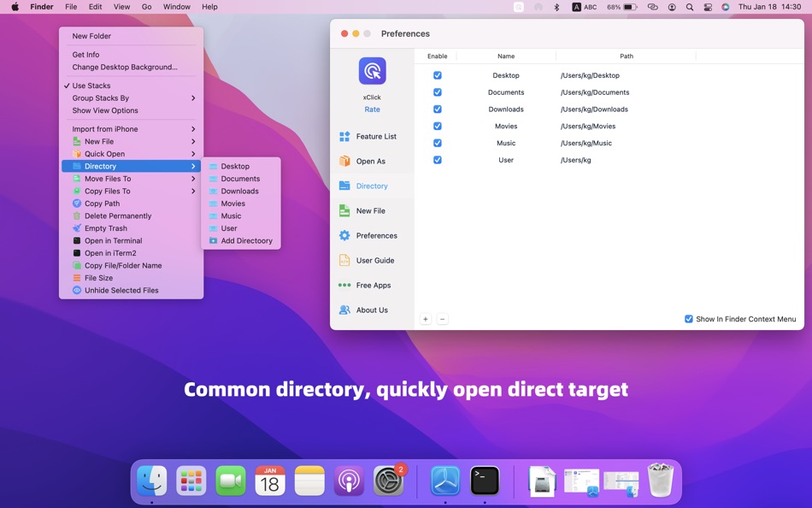Click the xClick app logo icon

point(372,71)
